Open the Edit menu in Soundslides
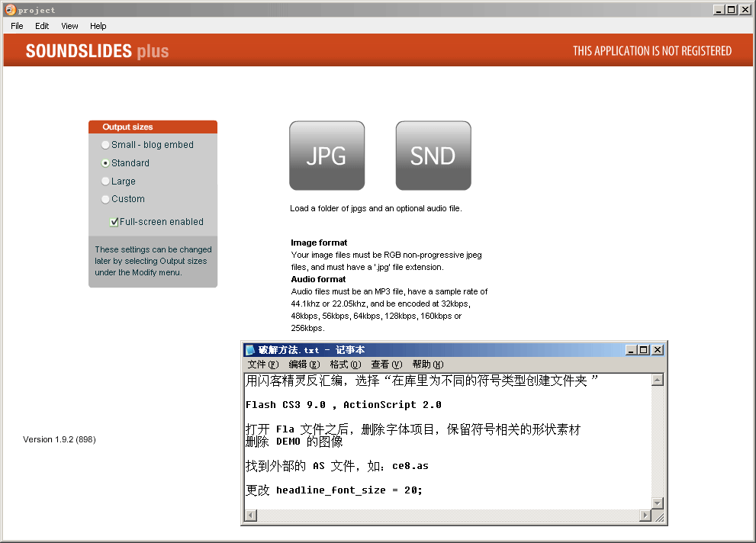This screenshot has height=543, width=756. (x=42, y=26)
